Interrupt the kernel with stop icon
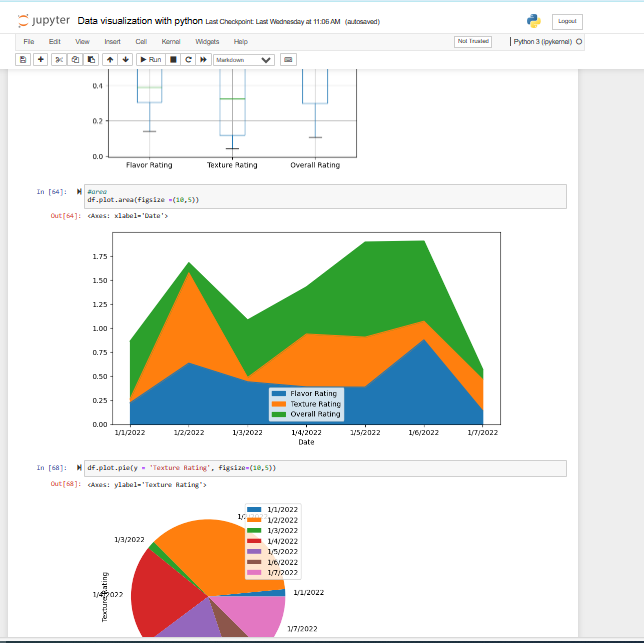This screenshot has width=644, height=643. pos(173,60)
